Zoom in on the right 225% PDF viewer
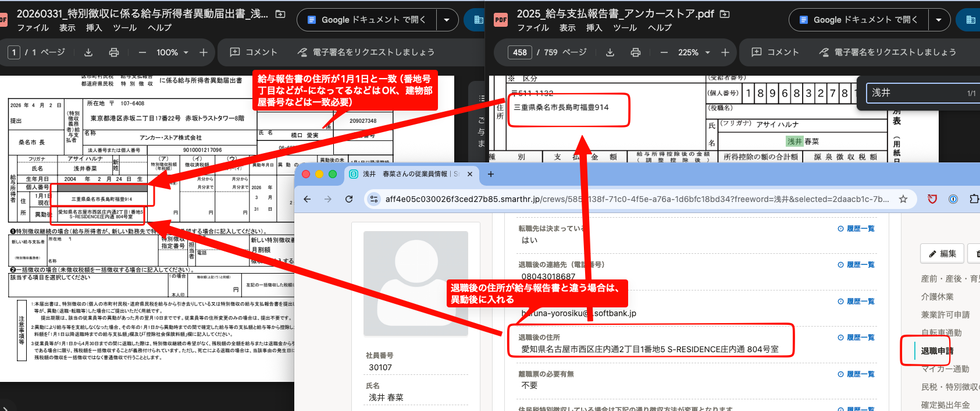 coord(725,52)
